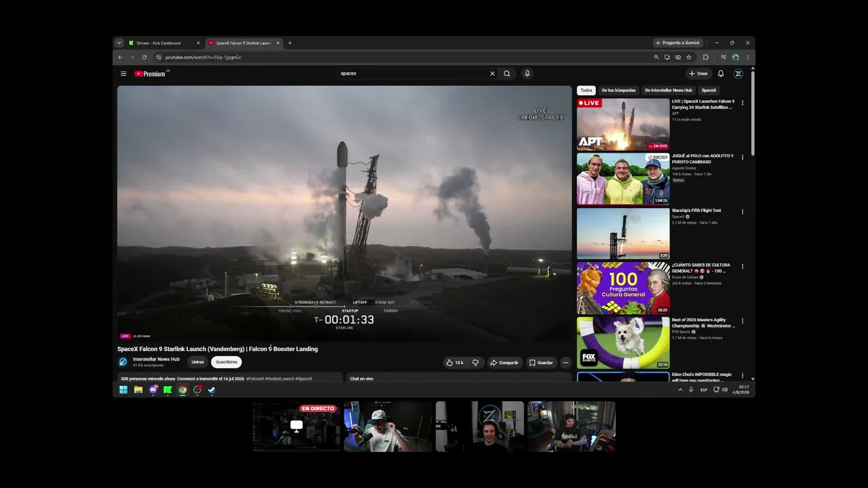This screenshot has height=488, width=868.
Task: Select the Todos filter chip
Action: [x=587, y=90]
